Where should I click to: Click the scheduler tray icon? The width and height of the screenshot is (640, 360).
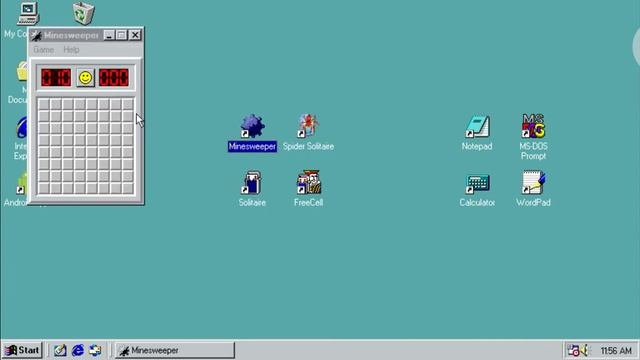(573, 350)
